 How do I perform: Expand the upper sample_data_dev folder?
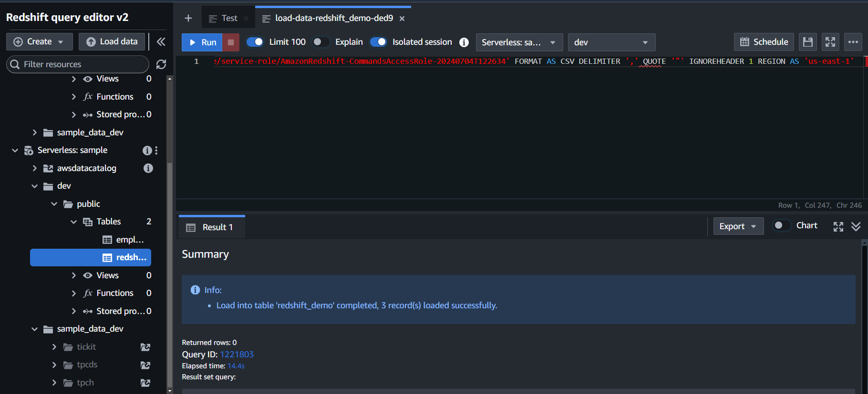tap(34, 132)
